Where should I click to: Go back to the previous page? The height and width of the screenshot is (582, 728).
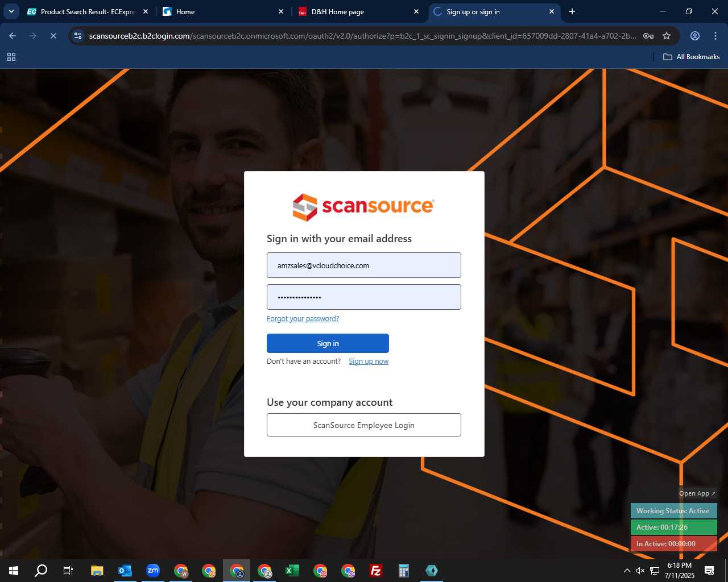[x=13, y=36]
